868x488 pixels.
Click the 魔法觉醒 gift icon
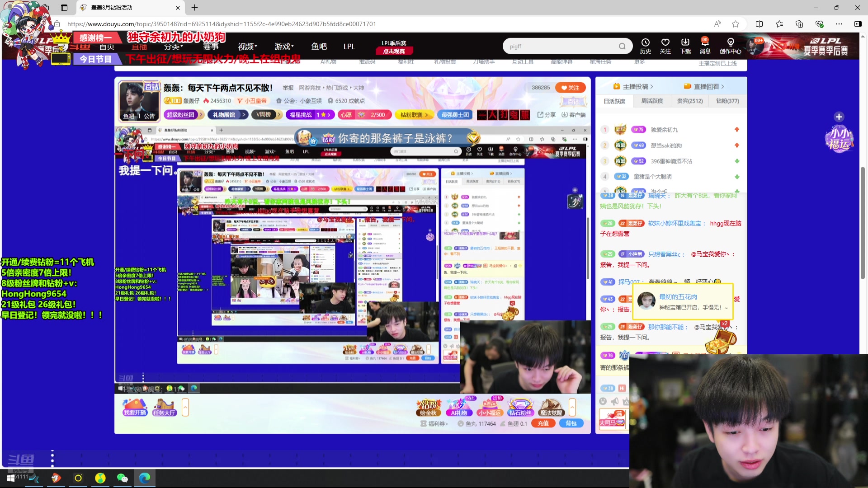click(551, 407)
